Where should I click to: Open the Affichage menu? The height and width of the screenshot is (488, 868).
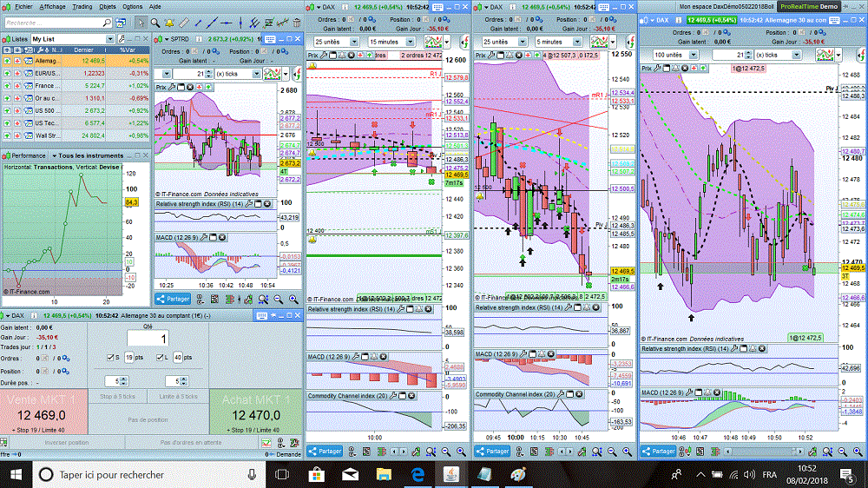tap(52, 7)
